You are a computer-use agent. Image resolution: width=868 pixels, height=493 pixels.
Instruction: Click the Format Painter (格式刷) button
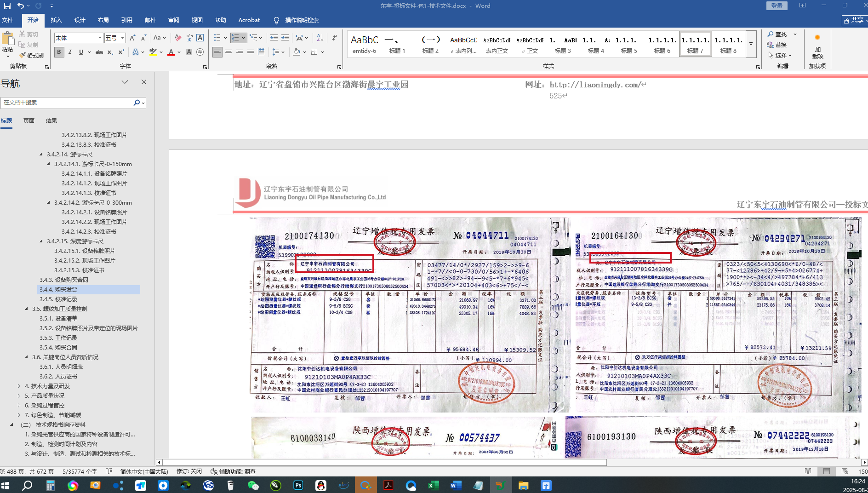(x=31, y=55)
